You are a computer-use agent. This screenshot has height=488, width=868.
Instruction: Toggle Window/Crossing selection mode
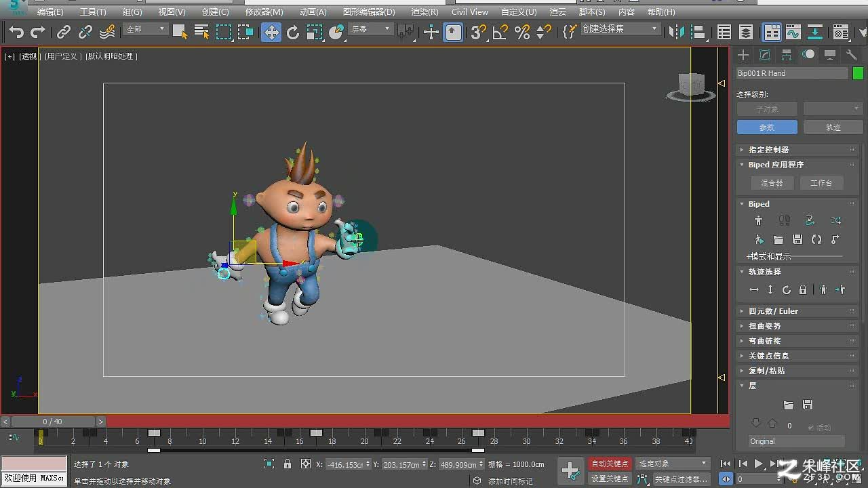coord(245,32)
